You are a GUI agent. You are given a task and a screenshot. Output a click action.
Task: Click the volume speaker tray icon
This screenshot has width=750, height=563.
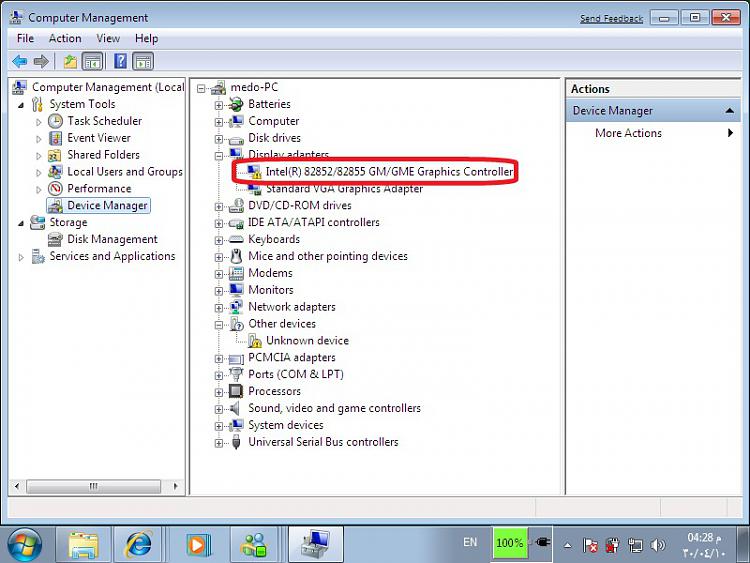coord(658,545)
